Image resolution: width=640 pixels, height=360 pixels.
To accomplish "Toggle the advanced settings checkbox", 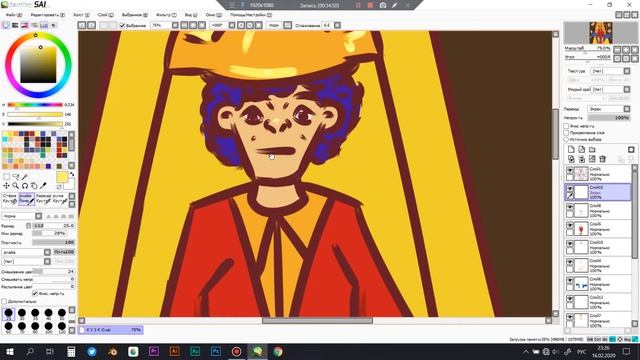I will pos(4,301).
